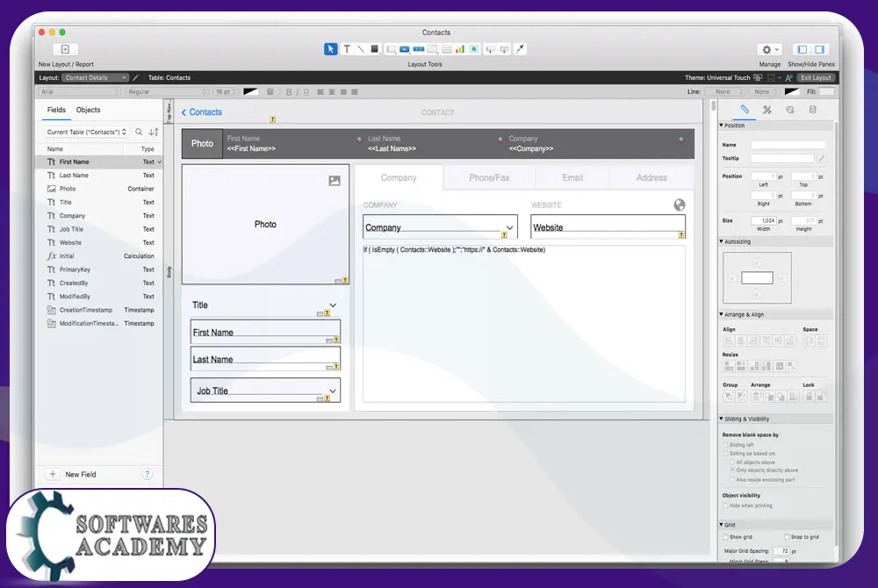
Task: Switch to the Objects tab
Action: (x=88, y=110)
